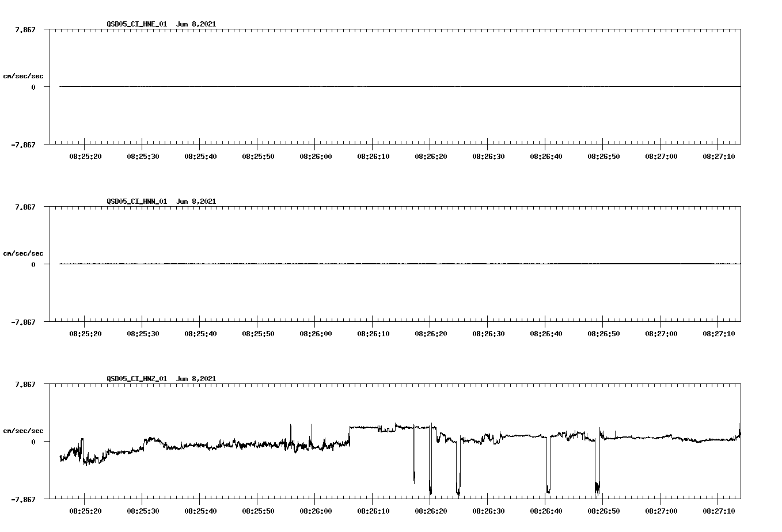This screenshot has width=782, height=532.
Task: Click the cm/sec/sec unit label of HNN plot
Action: [x=24, y=253]
